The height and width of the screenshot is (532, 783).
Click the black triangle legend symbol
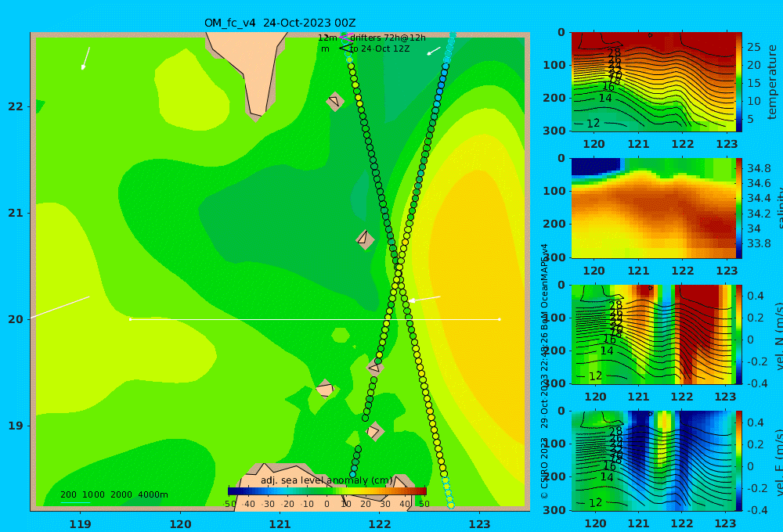(345, 49)
